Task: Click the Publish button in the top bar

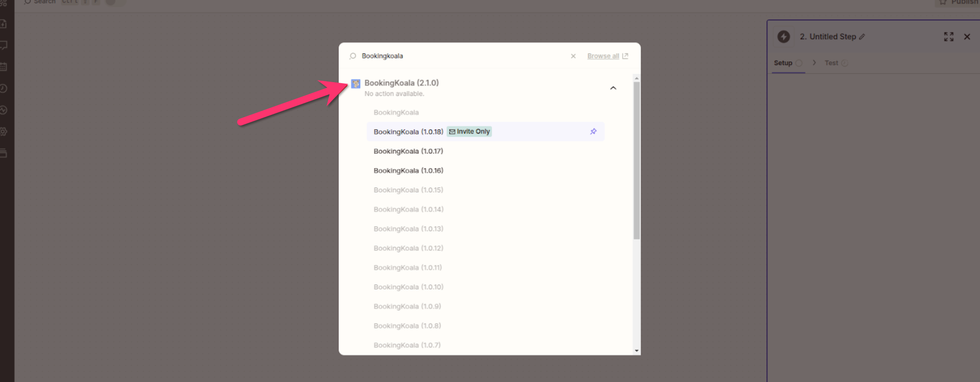Action: pos(959,2)
